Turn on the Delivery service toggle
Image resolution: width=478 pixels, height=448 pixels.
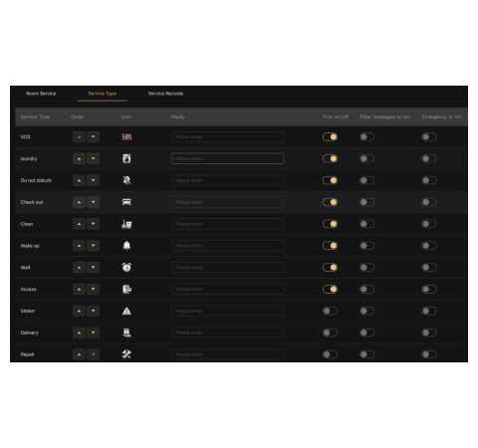[x=330, y=333]
